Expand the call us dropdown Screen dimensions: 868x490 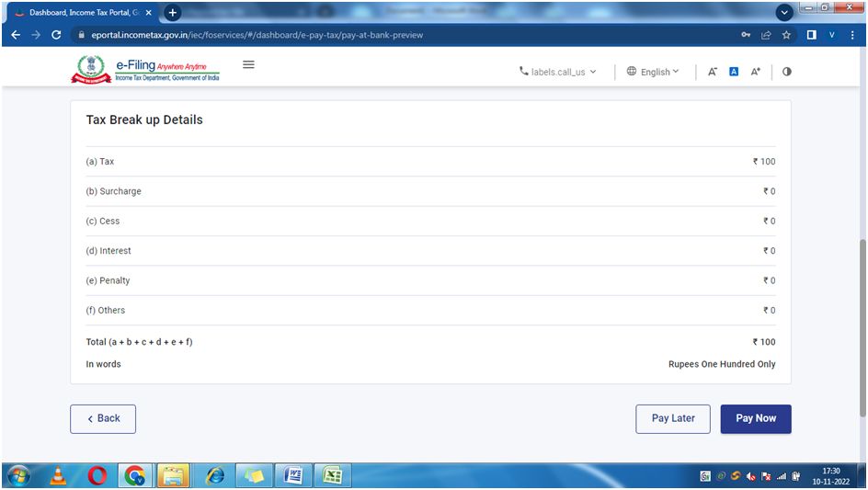558,72
